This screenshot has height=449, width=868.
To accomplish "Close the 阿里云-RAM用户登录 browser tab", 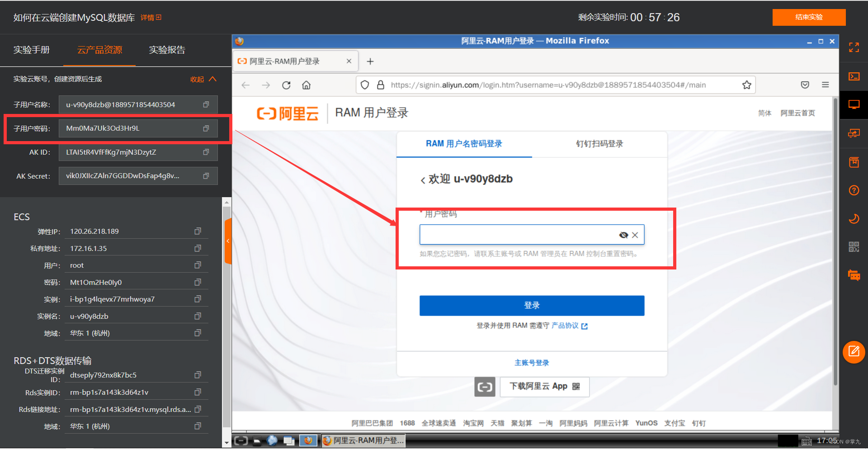I will pos(349,61).
